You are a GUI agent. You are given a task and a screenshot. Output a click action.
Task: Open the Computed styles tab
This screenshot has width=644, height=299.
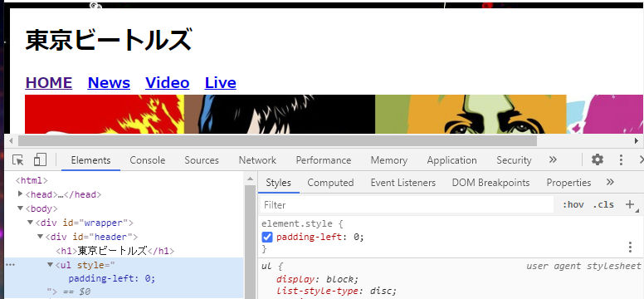pyautogui.click(x=330, y=183)
